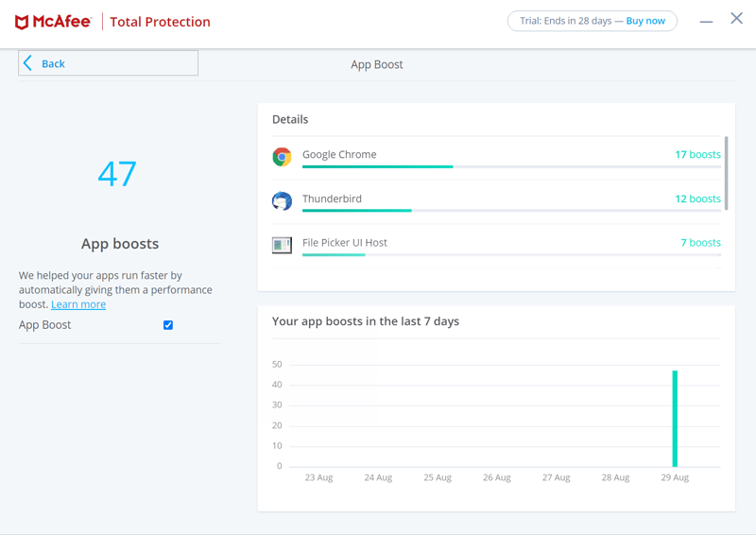The width and height of the screenshot is (756, 535).
Task: Select the '7 boosts' value
Action: [x=700, y=243]
